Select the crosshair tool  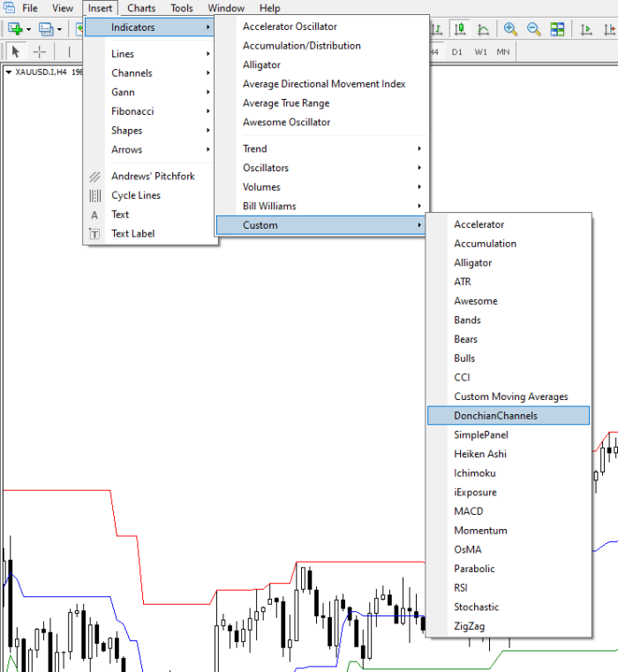[40, 52]
